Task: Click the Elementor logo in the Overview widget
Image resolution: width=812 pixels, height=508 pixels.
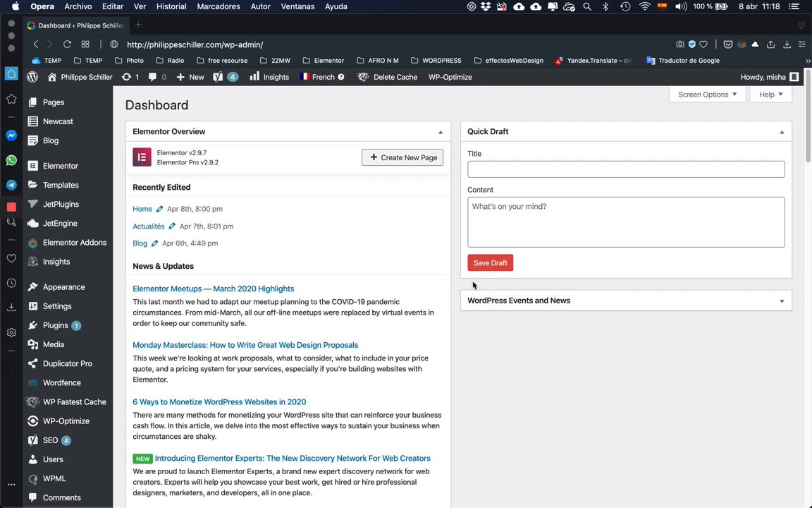Action: [142, 157]
